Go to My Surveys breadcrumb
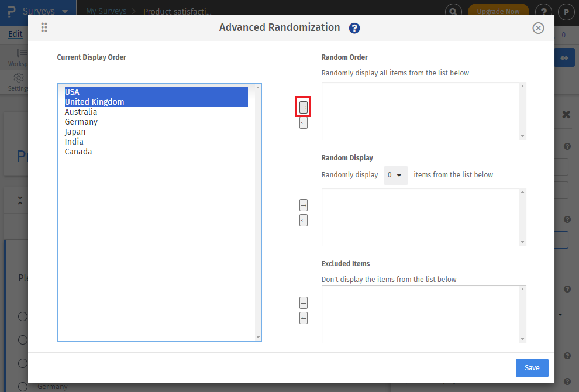This screenshot has height=392, width=579. pos(106,11)
